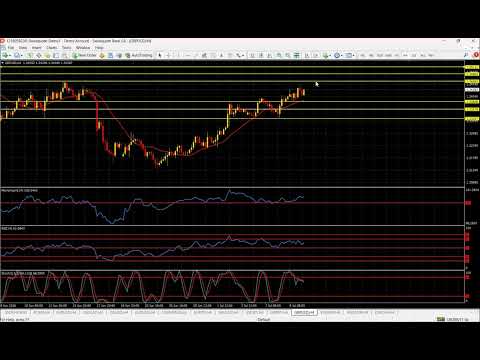This screenshot has width=480, height=360.
Task: Open the View menu
Action: coord(23,48)
